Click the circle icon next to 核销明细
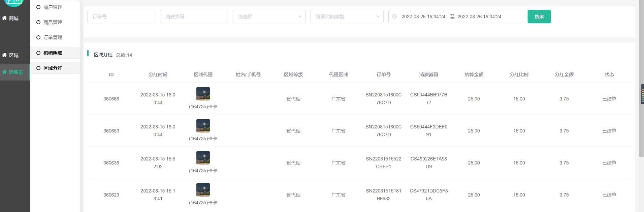The width and height of the screenshot is (644, 212). point(38,53)
